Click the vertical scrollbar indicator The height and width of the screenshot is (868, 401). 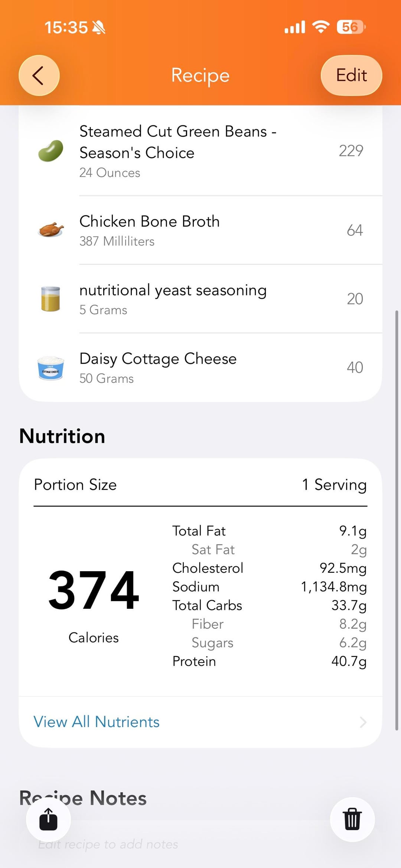397,519
